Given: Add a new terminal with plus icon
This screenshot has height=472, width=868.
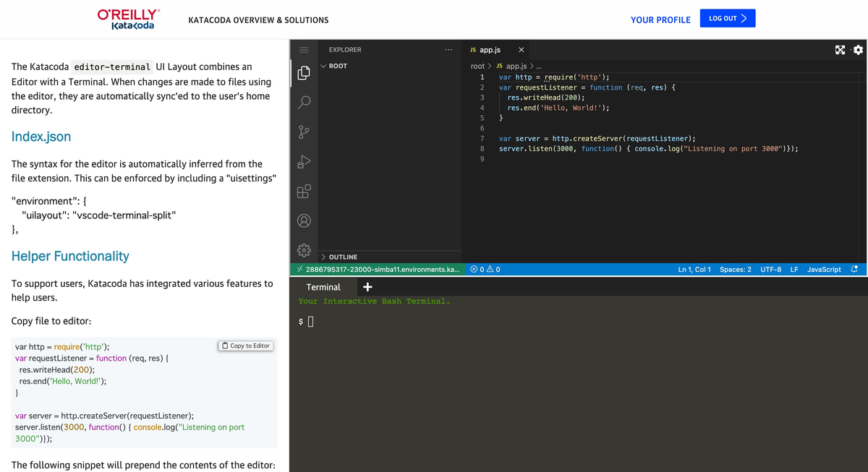Looking at the screenshot, I should 367,287.
